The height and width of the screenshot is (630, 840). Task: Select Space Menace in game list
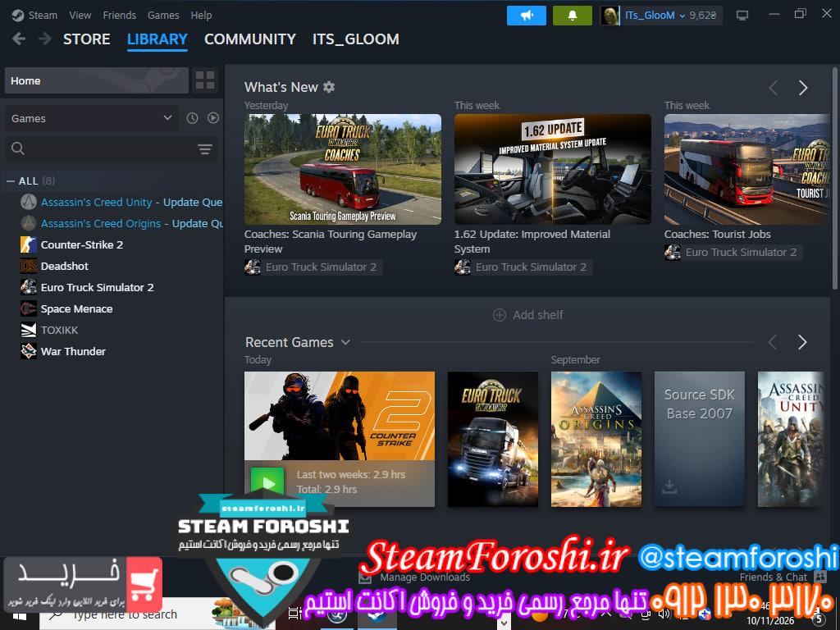76,308
